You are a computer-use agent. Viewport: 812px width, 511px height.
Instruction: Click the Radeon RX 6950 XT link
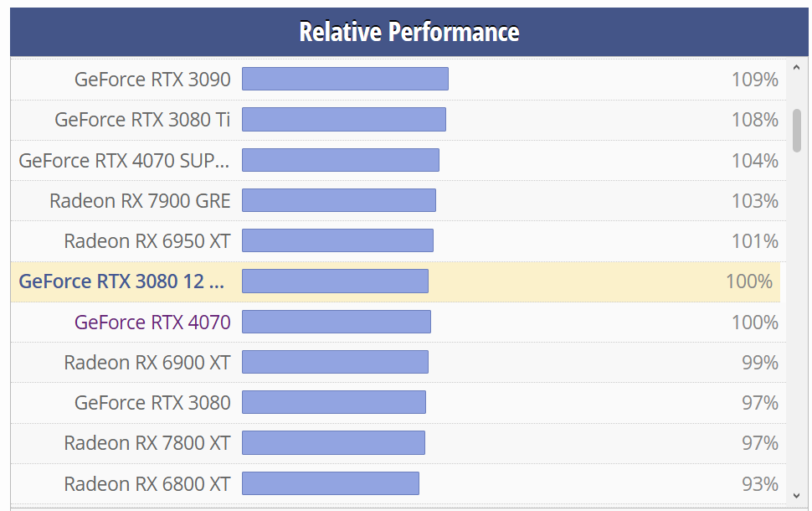(147, 241)
